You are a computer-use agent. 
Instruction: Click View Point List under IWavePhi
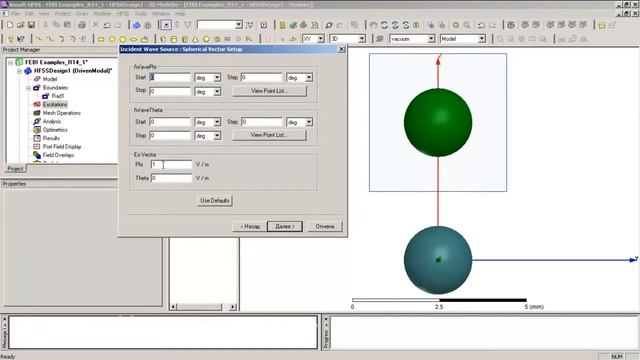[x=269, y=91]
